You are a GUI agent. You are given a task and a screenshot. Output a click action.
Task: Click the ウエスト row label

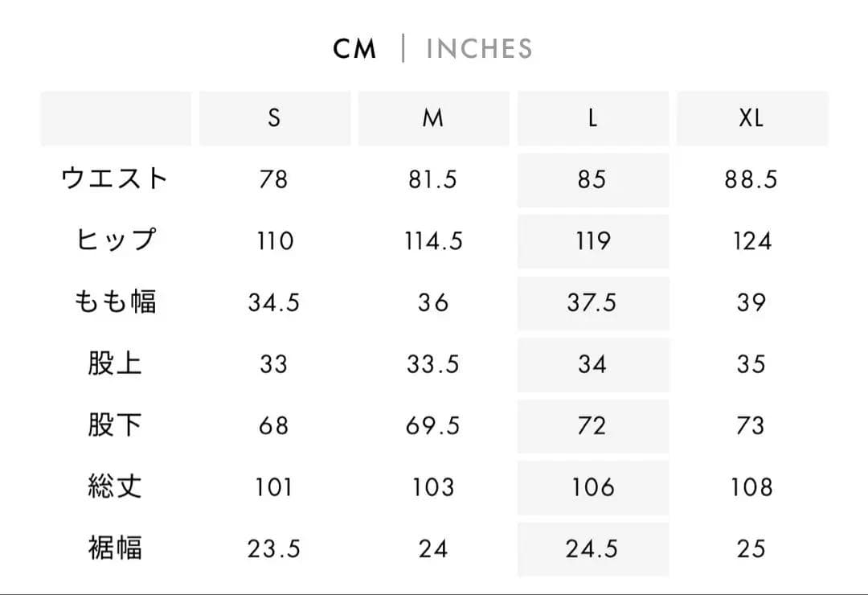point(115,178)
